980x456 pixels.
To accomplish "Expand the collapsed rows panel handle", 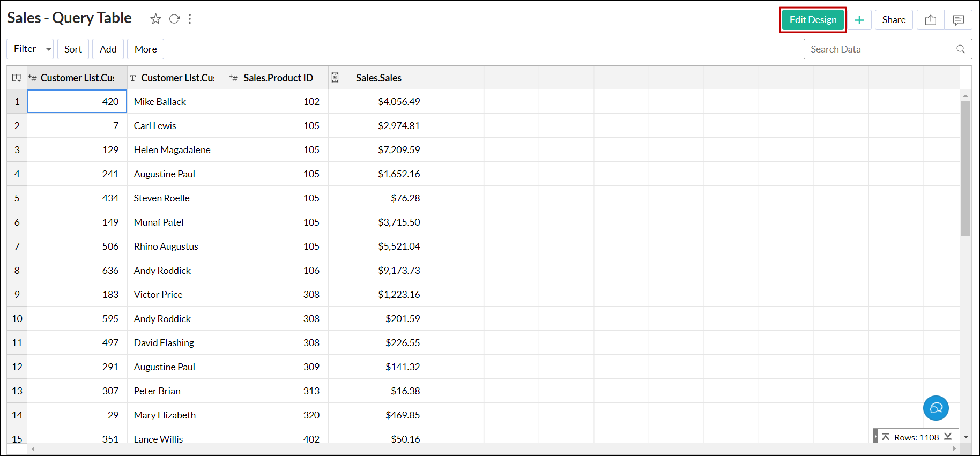I will (x=875, y=437).
